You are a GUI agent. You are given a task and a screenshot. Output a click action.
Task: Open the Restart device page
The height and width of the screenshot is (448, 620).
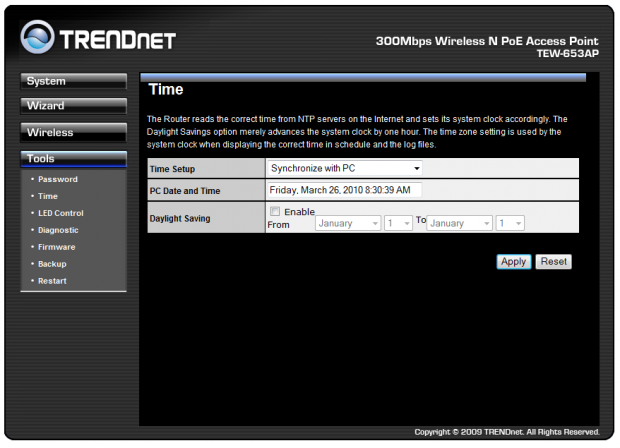point(52,281)
